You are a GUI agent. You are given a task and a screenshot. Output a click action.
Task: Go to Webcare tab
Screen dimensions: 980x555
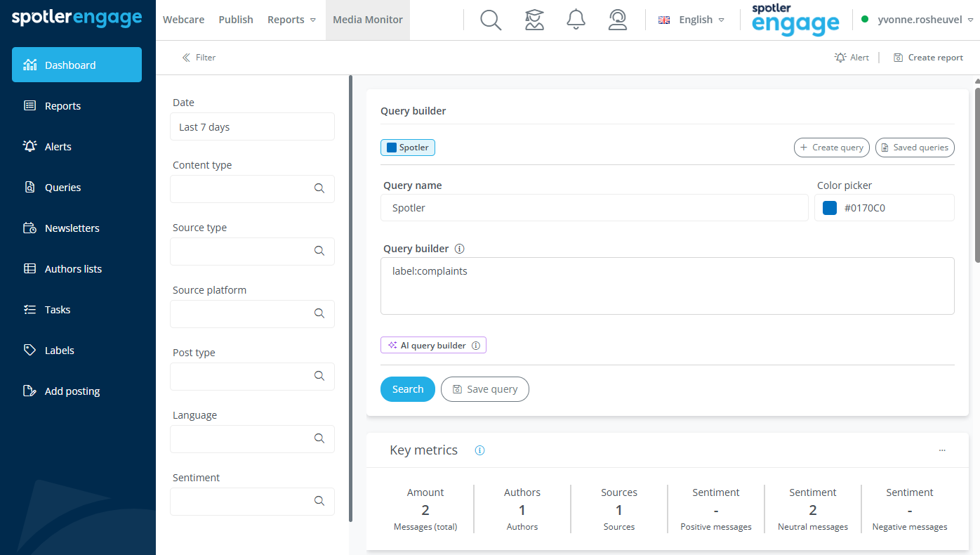point(184,20)
